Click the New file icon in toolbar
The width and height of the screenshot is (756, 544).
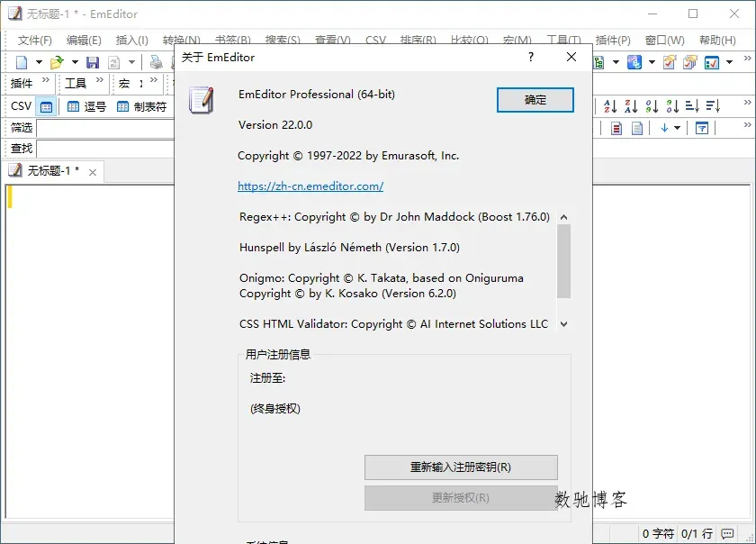22,62
